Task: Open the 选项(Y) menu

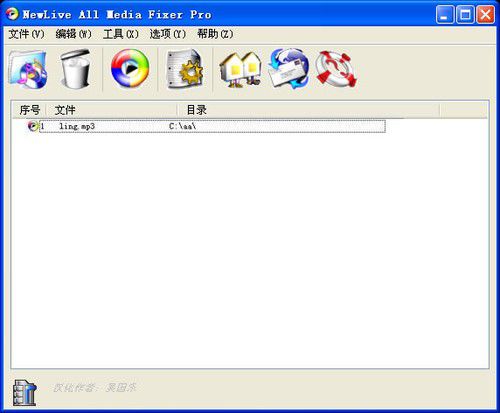Action: tap(168, 34)
